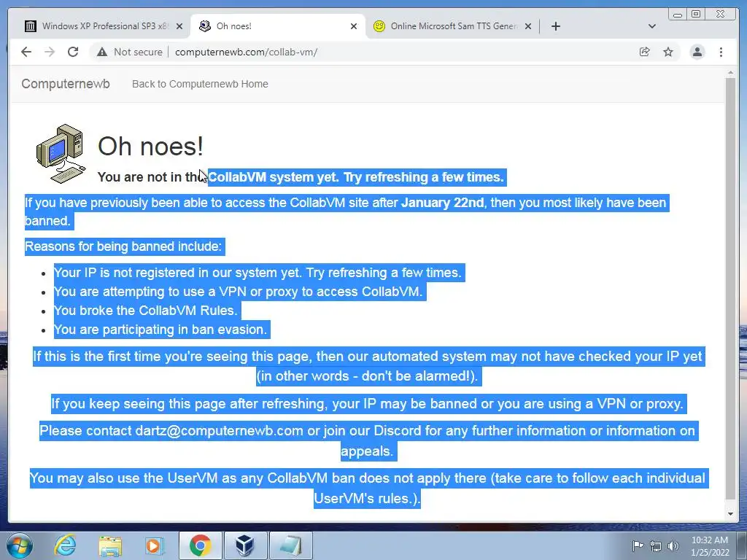Reload the CollabVM page

pos(73,52)
